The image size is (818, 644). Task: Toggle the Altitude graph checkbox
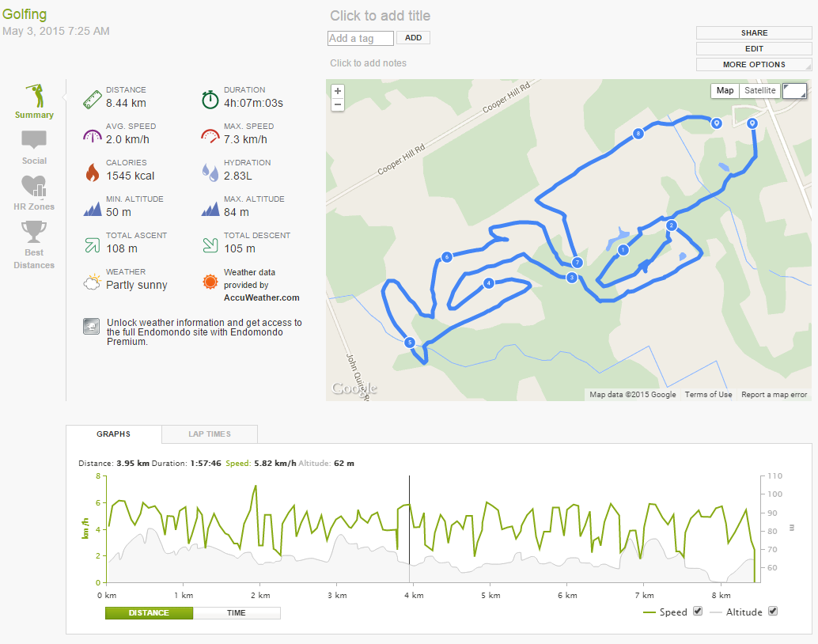click(x=774, y=611)
